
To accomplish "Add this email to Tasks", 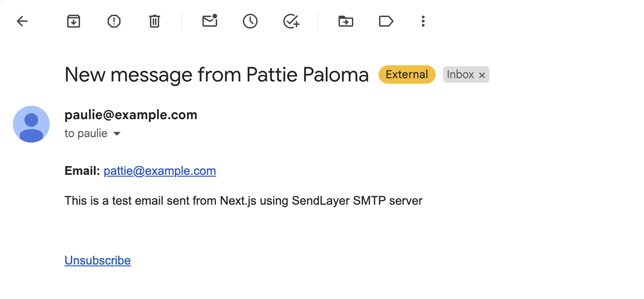I will [x=291, y=21].
